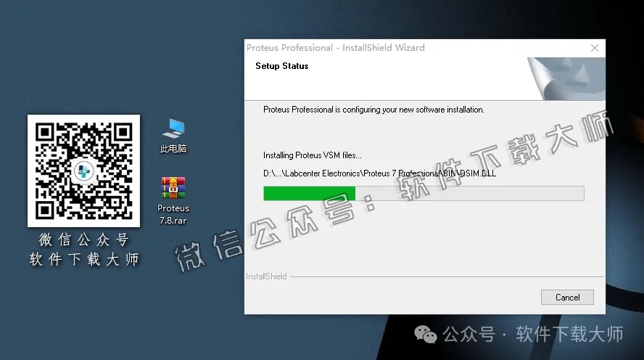Click the "InstallShield" label near dialog bottom

266,277
